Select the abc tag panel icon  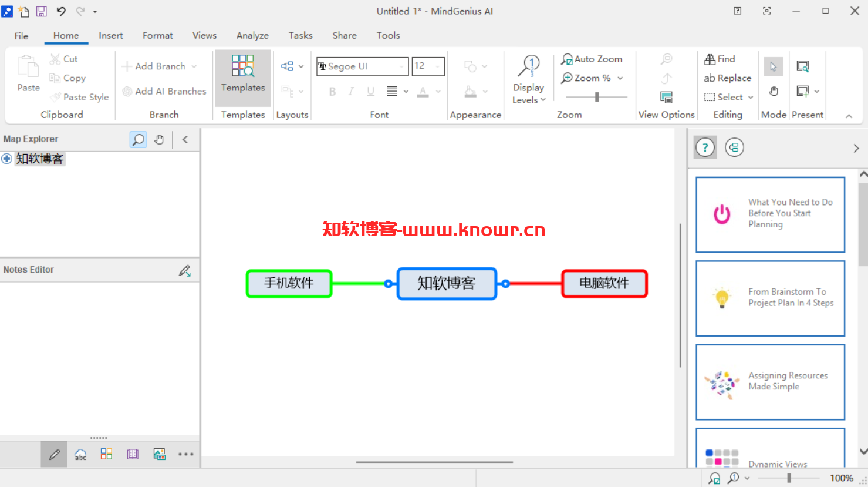(80, 454)
